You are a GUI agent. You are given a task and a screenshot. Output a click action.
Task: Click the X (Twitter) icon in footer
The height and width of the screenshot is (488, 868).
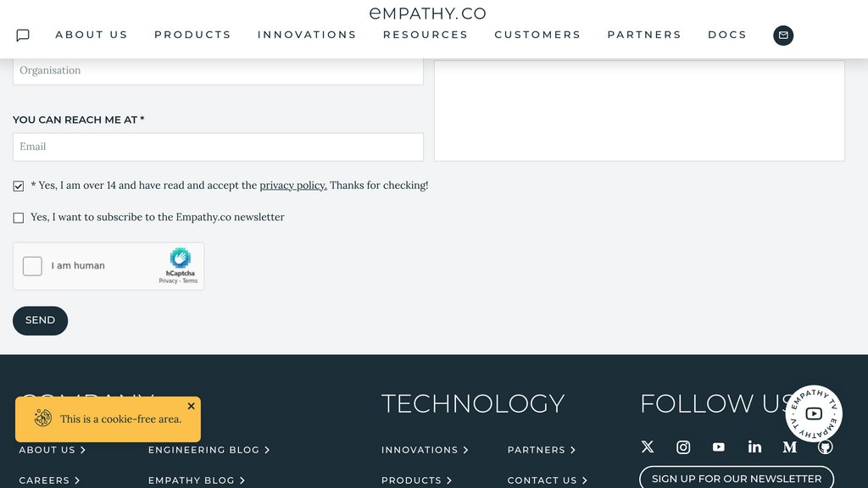tap(647, 446)
